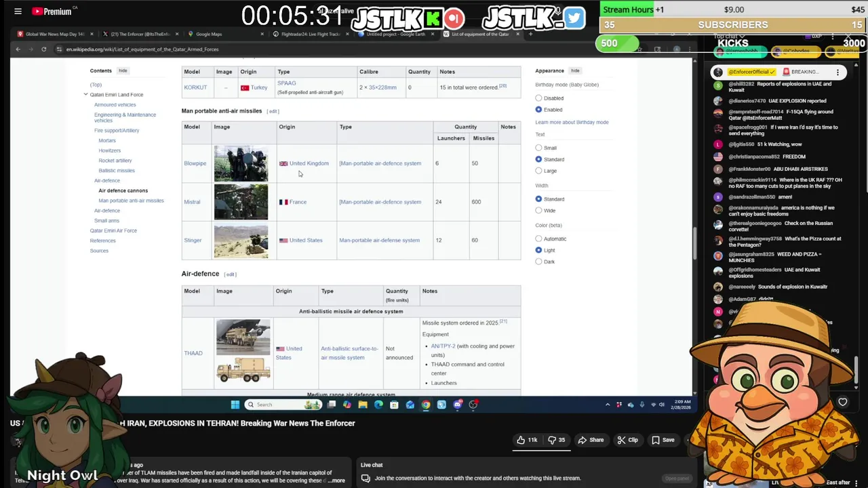Click the browser address bar URL
Image resolution: width=868 pixels, height=488 pixels.
click(142, 49)
